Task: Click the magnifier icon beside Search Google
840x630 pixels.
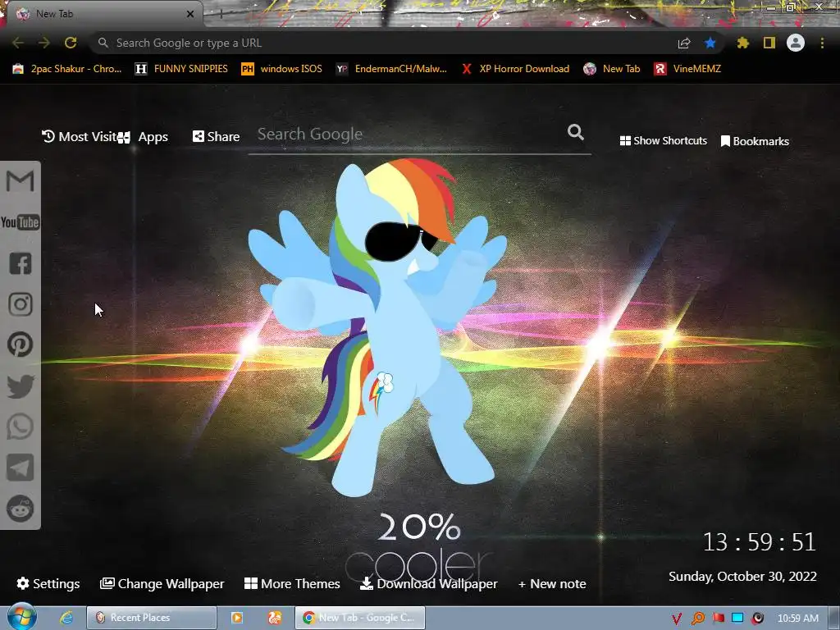Action: pyautogui.click(x=575, y=132)
